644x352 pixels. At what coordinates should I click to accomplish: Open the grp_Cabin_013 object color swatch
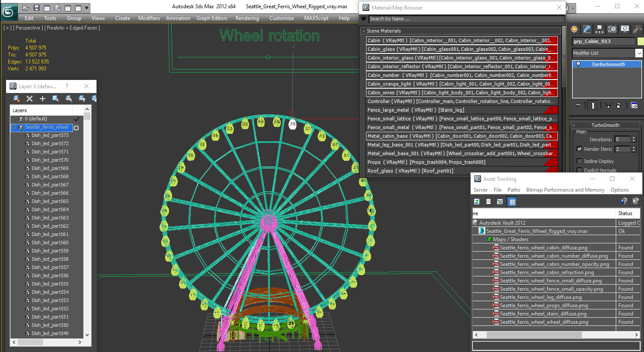[640, 41]
